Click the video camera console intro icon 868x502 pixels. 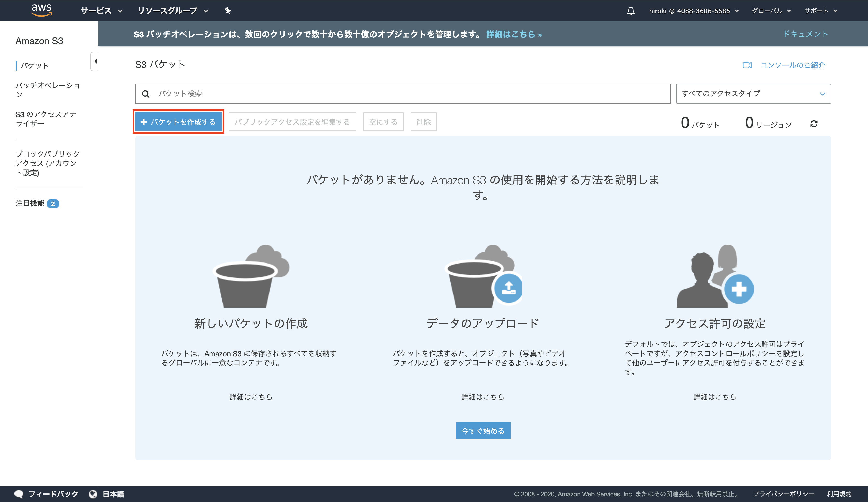click(747, 65)
